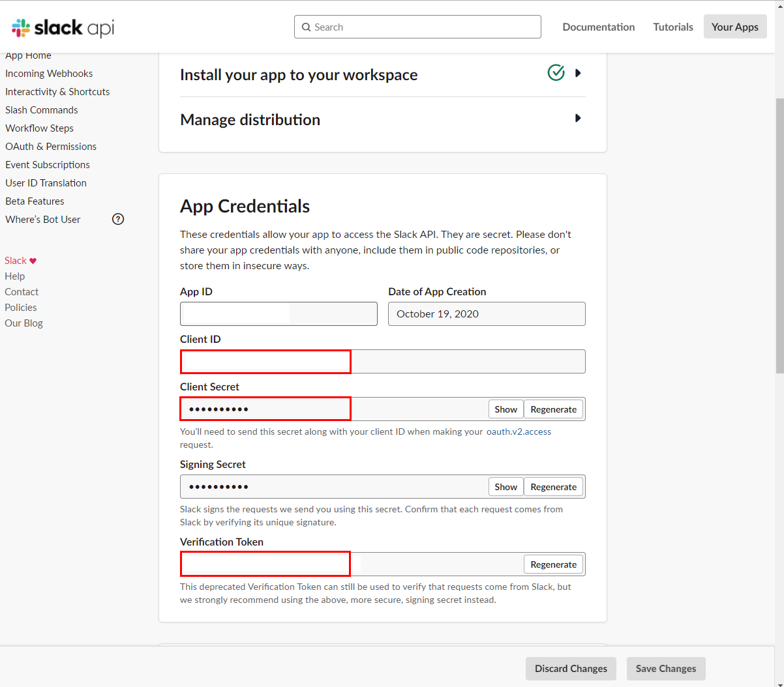Open the Contact link

pos(22,292)
